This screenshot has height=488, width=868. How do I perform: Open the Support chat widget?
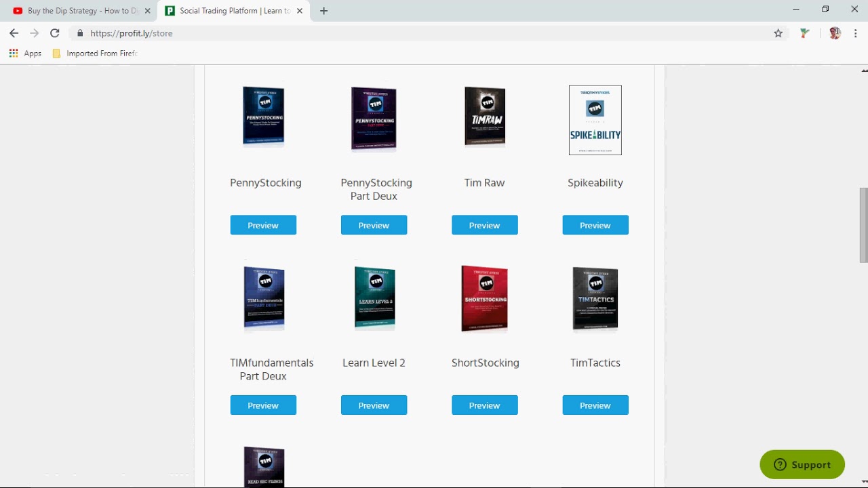pos(802,464)
